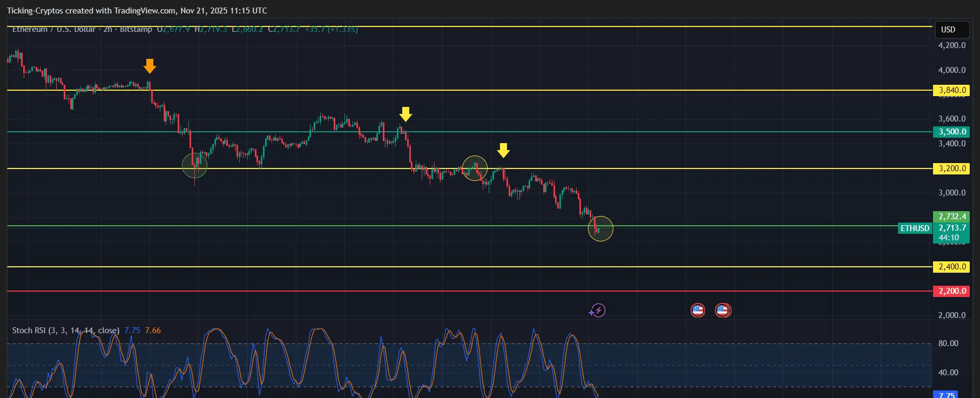
Task: Click the 3,000.0 axis label
Action: click(951, 193)
